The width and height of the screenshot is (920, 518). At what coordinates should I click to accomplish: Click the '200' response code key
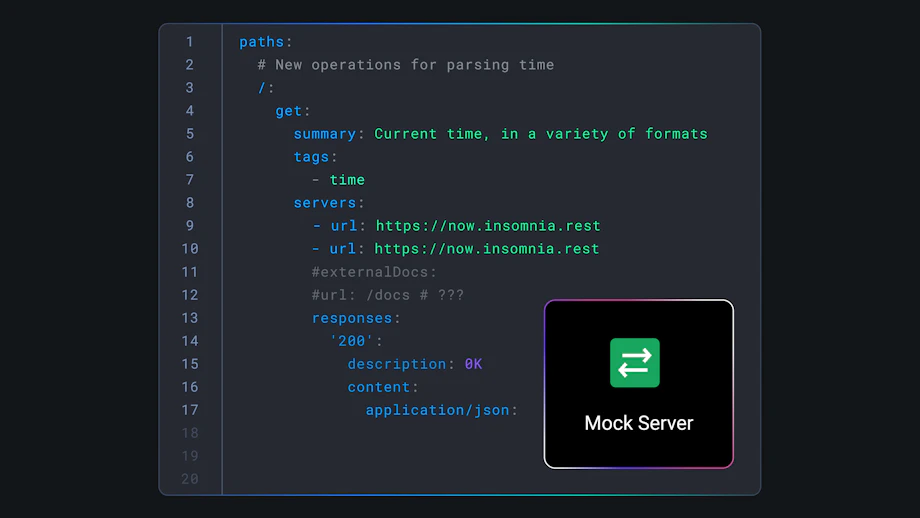pos(351,341)
